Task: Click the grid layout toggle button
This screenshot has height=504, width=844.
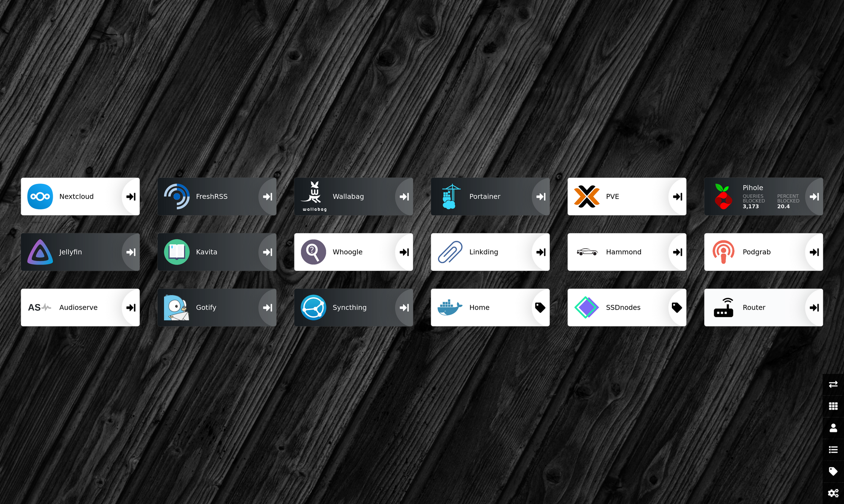Action: [x=833, y=406]
